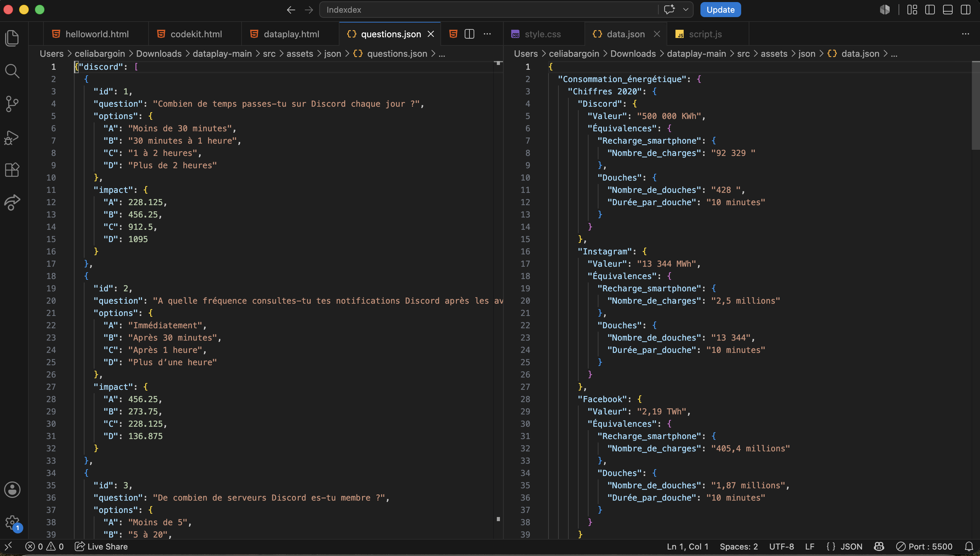This screenshot has width=980, height=556.
Task: Toggle the bottom panel layout button
Action: tap(948, 10)
